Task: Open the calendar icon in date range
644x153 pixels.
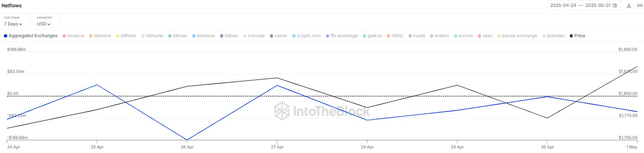Action: click(615, 6)
